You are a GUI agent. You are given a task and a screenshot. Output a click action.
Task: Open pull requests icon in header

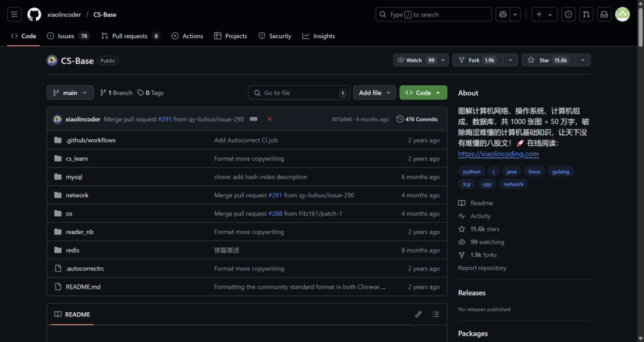click(586, 14)
